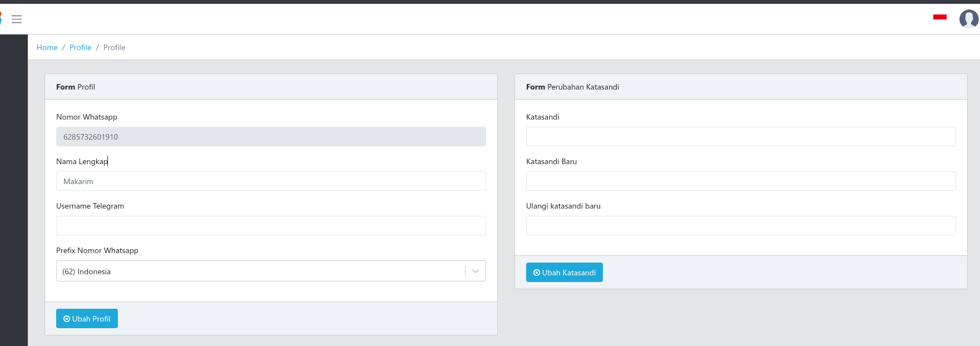The height and width of the screenshot is (346, 980).
Task: Click the Profile breadcrumb link
Action: [x=80, y=48]
